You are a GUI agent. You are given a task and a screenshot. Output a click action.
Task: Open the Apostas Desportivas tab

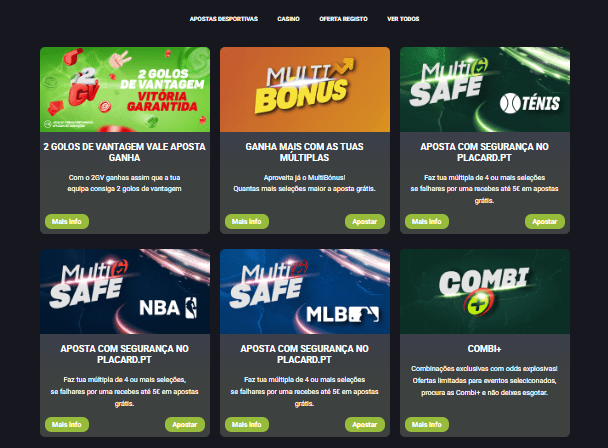click(224, 19)
